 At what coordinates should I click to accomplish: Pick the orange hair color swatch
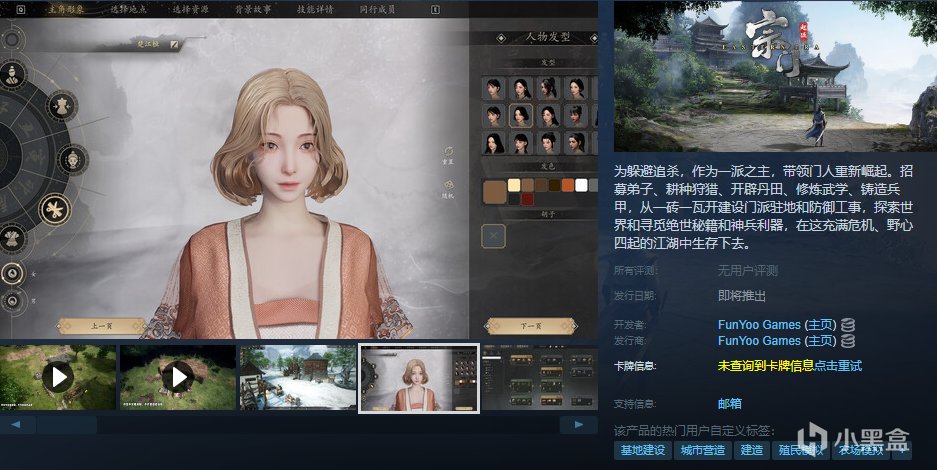[x=568, y=185]
